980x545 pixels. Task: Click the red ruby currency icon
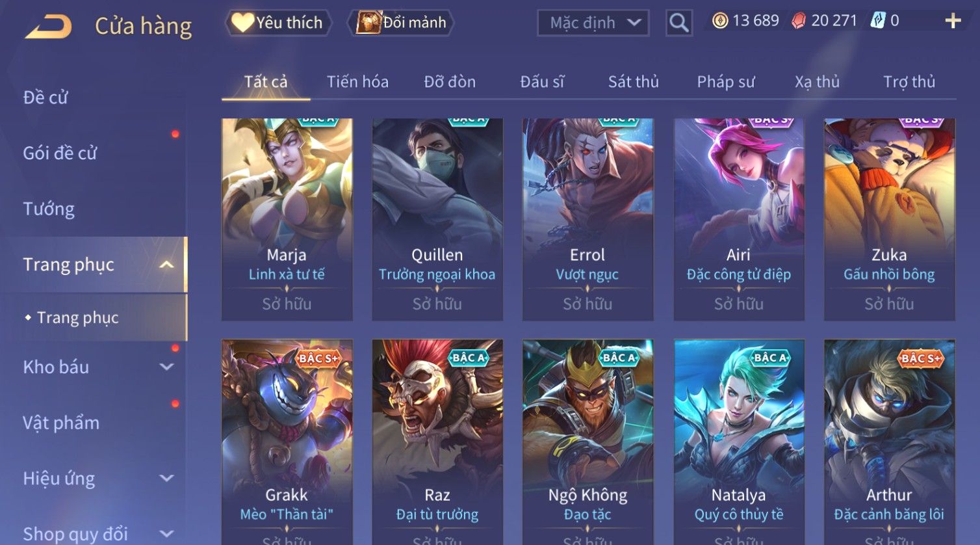tap(799, 21)
